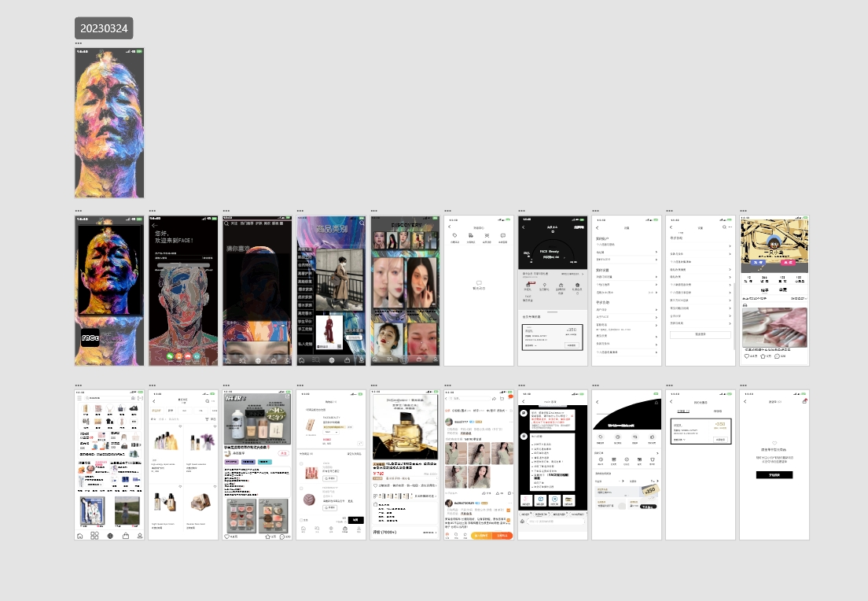Click hamburger menu icon on white shopping home screen
This screenshot has height=601, width=868.
coord(79,398)
